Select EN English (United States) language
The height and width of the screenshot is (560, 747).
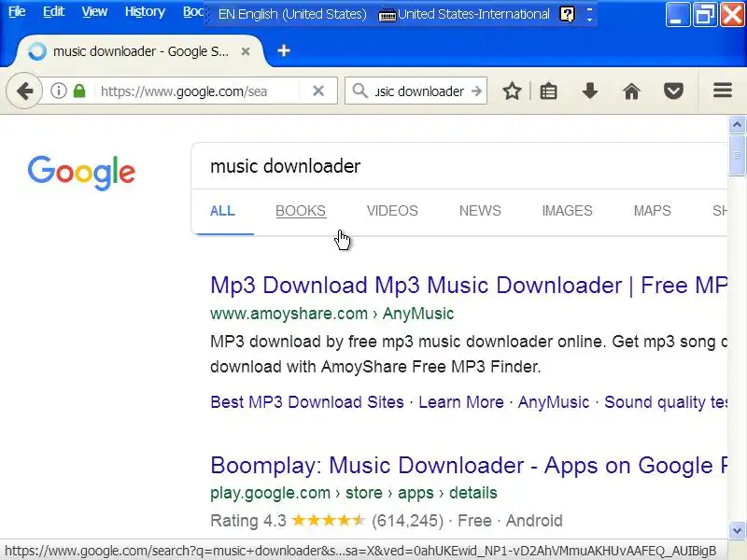tap(292, 14)
